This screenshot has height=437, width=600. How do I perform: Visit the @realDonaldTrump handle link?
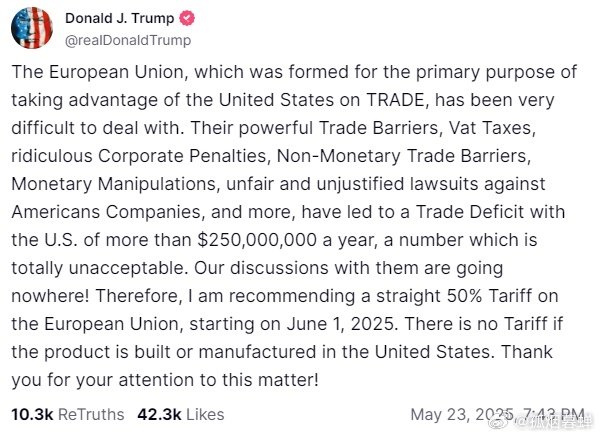[x=128, y=40]
